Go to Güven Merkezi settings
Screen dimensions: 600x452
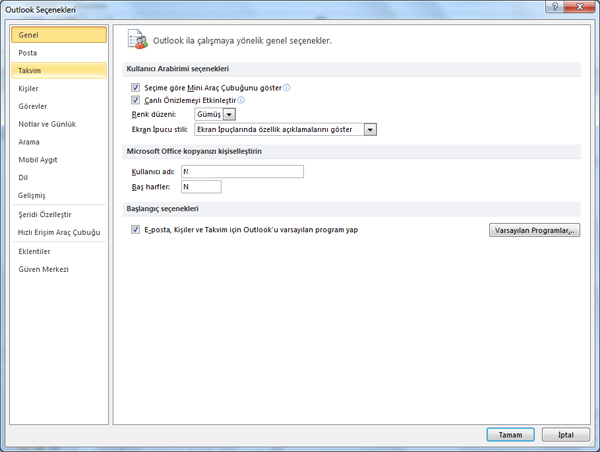click(x=43, y=269)
